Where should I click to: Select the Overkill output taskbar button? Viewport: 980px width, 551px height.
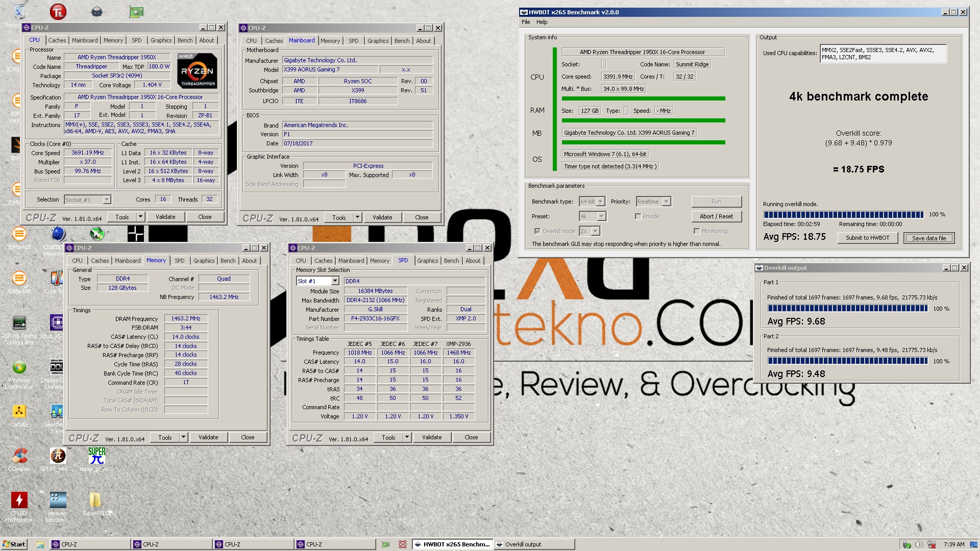(534, 544)
